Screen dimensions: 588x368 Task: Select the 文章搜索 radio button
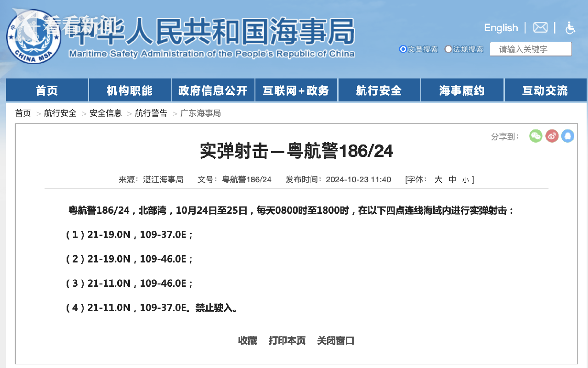point(403,49)
